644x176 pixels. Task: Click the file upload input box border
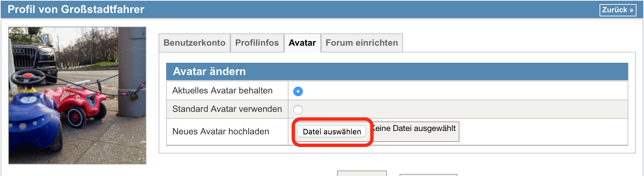pyautogui.click(x=458, y=132)
